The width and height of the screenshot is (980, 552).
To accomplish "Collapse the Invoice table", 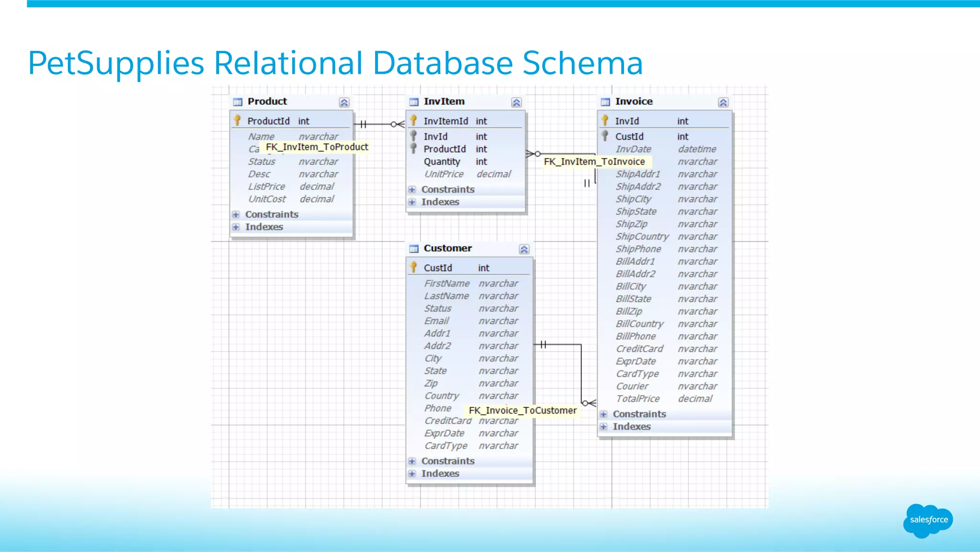I will 723,102.
